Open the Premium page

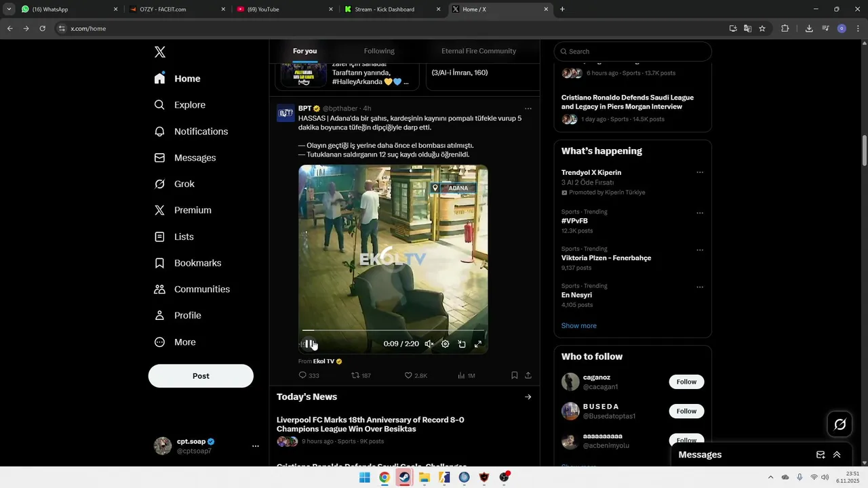pos(183,210)
